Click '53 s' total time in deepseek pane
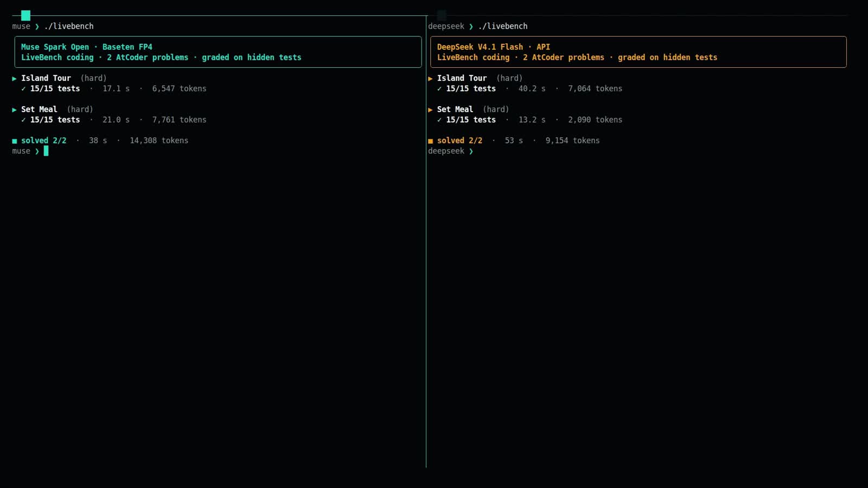The image size is (868, 488). 514,140
